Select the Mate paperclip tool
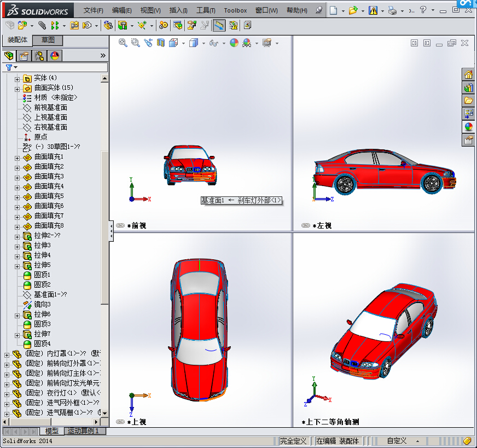Image resolution: width=477 pixels, height=448 pixels. tap(42, 25)
